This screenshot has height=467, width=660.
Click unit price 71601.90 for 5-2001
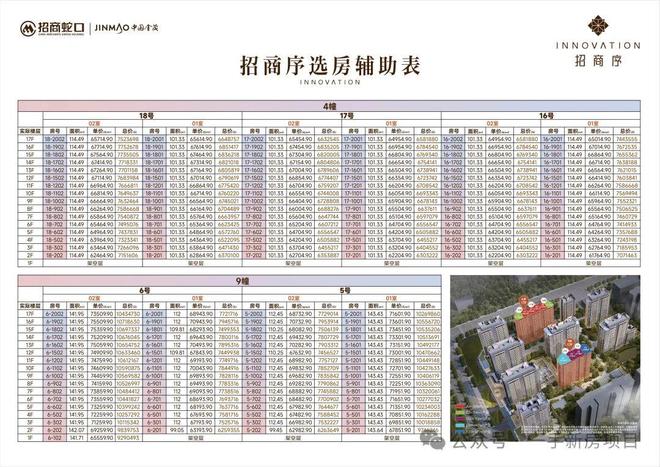400,314
